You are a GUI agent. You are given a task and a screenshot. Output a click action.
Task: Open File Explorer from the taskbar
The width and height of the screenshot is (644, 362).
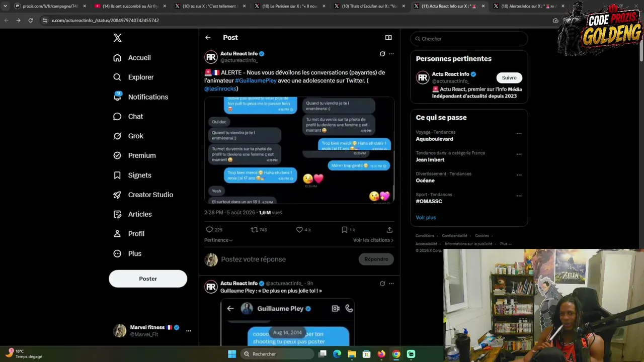[352, 354]
